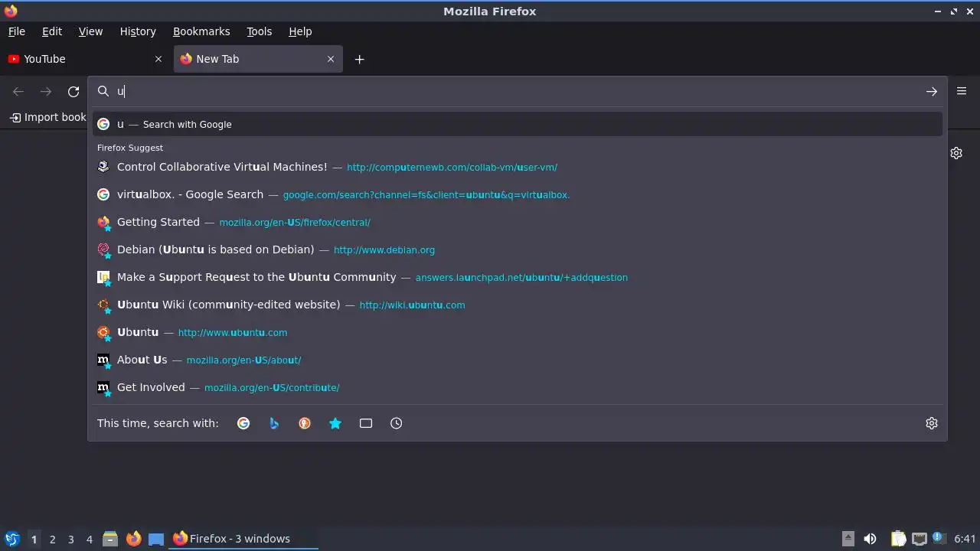This screenshot has height=551, width=980.
Task: Search this time with Bing icon
Action: [x=274, y=423]
